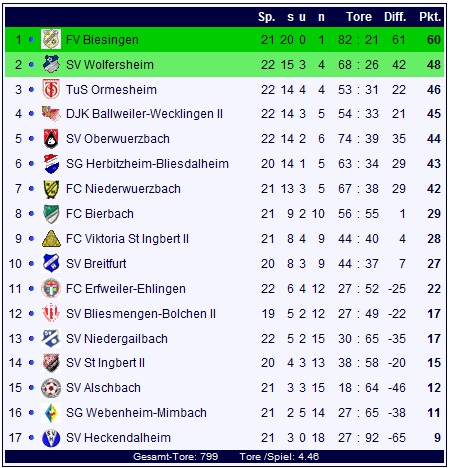Click the SV Heckendalheim blue round crest
Viewport: 450px width, 468px height.
point(51,438)
